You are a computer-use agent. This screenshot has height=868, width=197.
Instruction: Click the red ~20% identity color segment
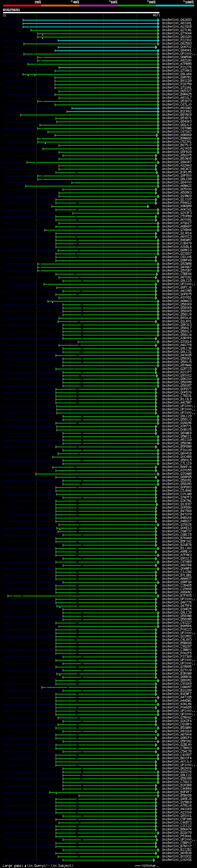pyautogui.click(x=22, y=6)
